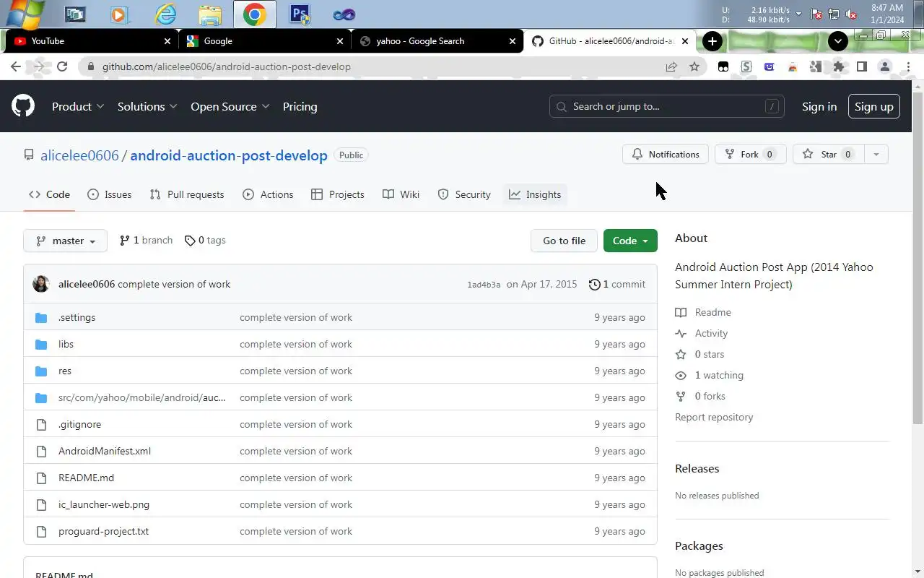This screenshot has width=924, height=578.
Task: Go to the Pricing page
Action: [x=300, y=106]
